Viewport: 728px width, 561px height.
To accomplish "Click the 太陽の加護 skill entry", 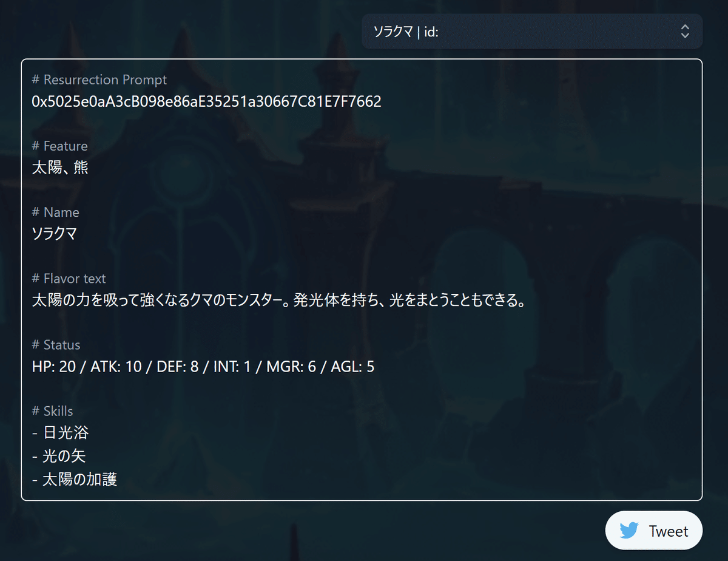I will 74,479.
